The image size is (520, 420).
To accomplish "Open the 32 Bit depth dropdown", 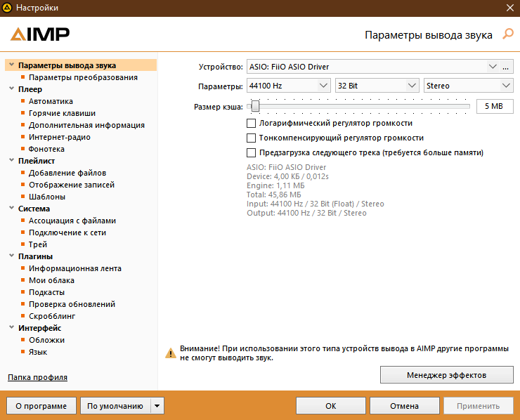I will click(x=377, y=86).
